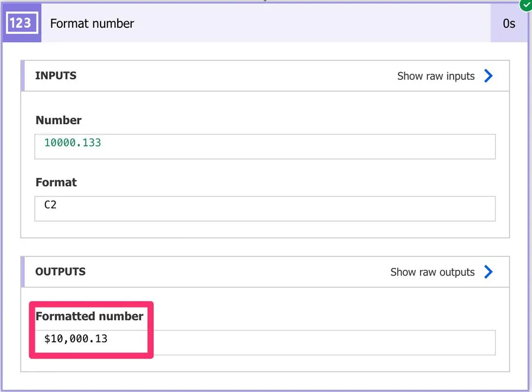
Task: Select the INPUTS section header
Action: [56, 76]
